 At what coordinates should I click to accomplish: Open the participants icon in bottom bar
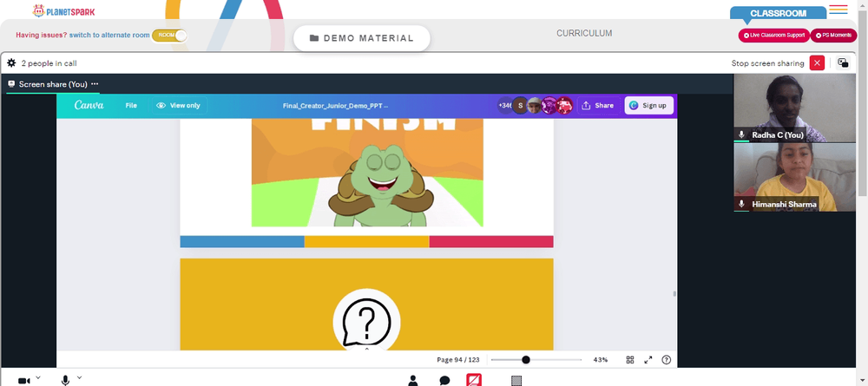(x=413, y=380)
